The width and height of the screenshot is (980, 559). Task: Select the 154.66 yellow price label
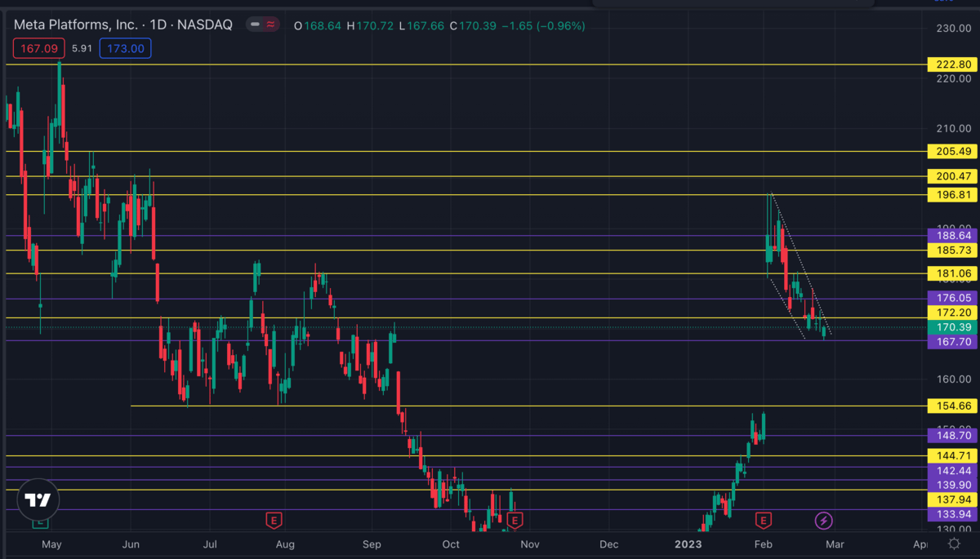tap(952, 406)
